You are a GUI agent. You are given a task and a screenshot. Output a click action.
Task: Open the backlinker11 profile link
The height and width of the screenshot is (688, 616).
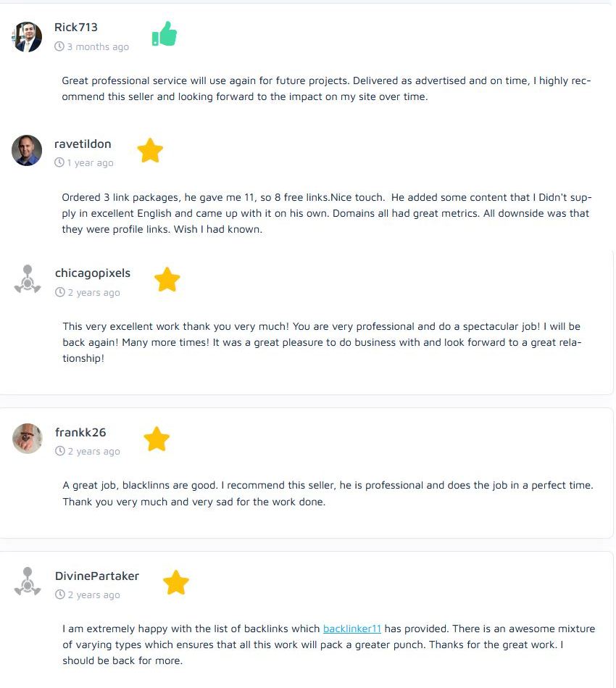pyautogui.click(x=352, y=629)
